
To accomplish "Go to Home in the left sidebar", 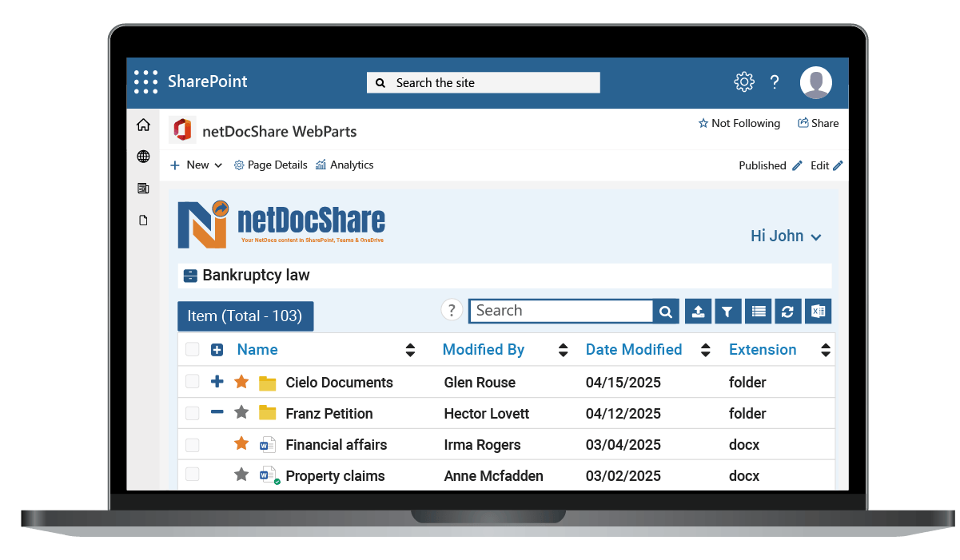I will (143, 125).
